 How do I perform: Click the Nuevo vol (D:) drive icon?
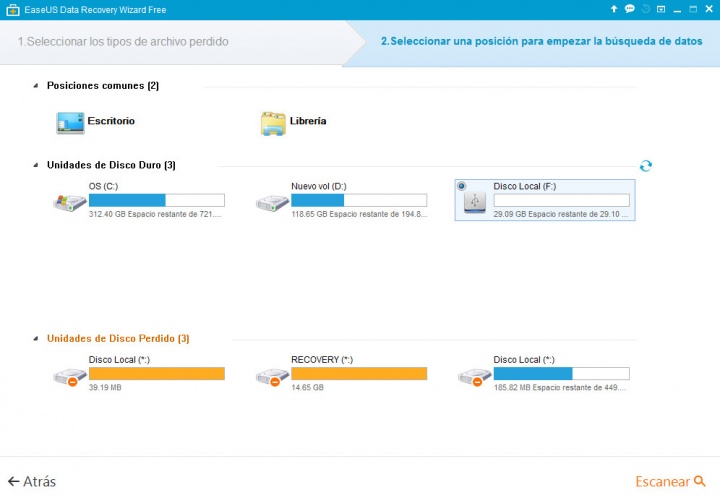pyautogui.click(x=272, y=203)
